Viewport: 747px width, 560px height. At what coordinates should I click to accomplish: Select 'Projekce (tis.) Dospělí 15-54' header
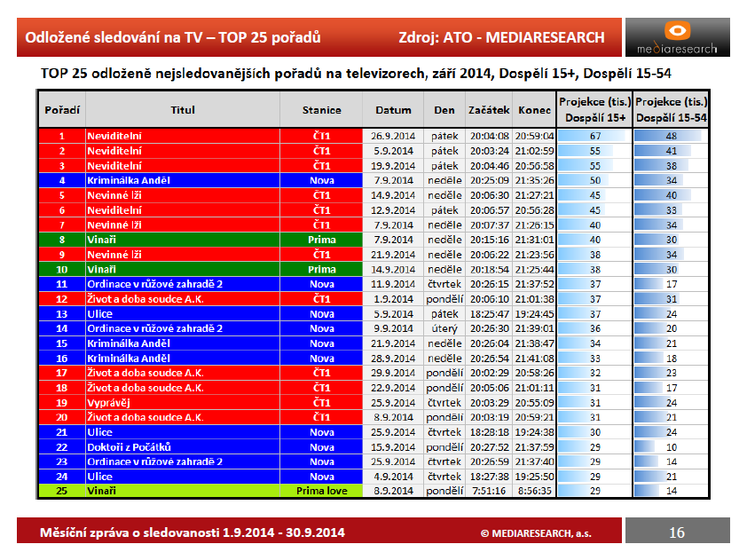click(x=672, y=110)
